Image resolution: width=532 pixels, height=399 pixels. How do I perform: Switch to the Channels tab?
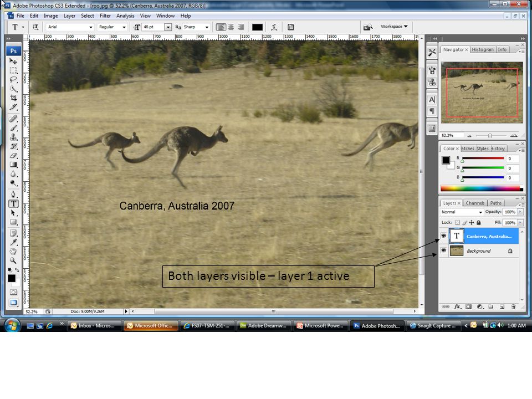pos(475,203)
